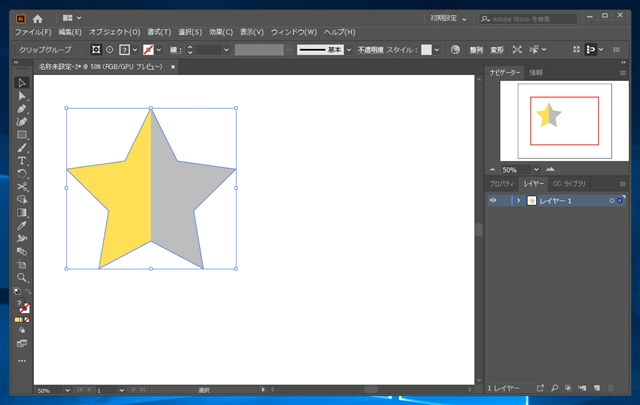
Task: Click the create new layer icon
Action: [x=597, y=388]
